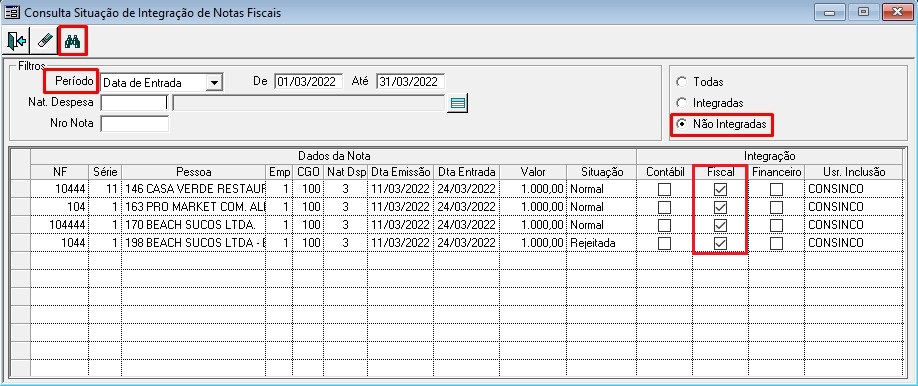
Task: Click the Usr. Inclusão column header
Action: coord(854,172)
